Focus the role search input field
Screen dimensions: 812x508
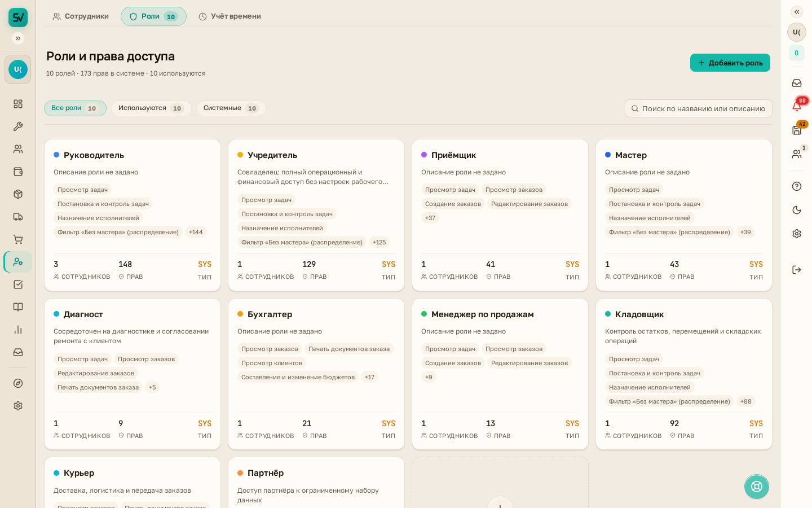[x=699, y=108]
